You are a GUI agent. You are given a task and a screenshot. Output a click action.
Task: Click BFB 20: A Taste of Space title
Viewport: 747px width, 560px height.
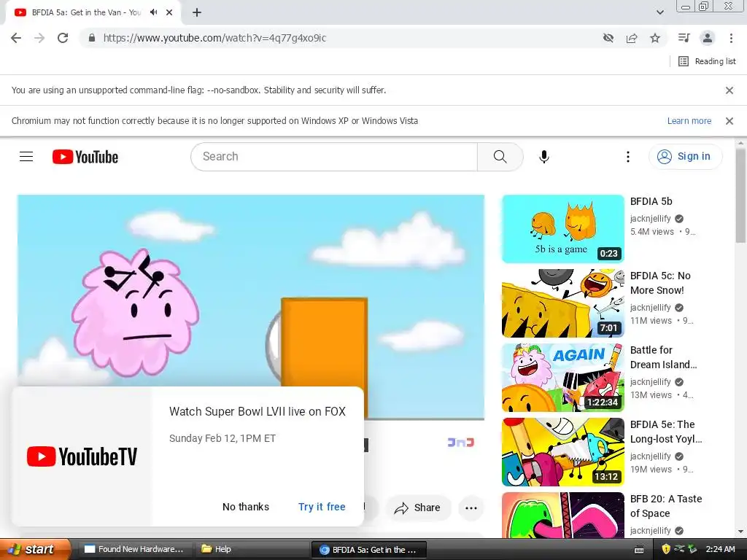(665, 506)
